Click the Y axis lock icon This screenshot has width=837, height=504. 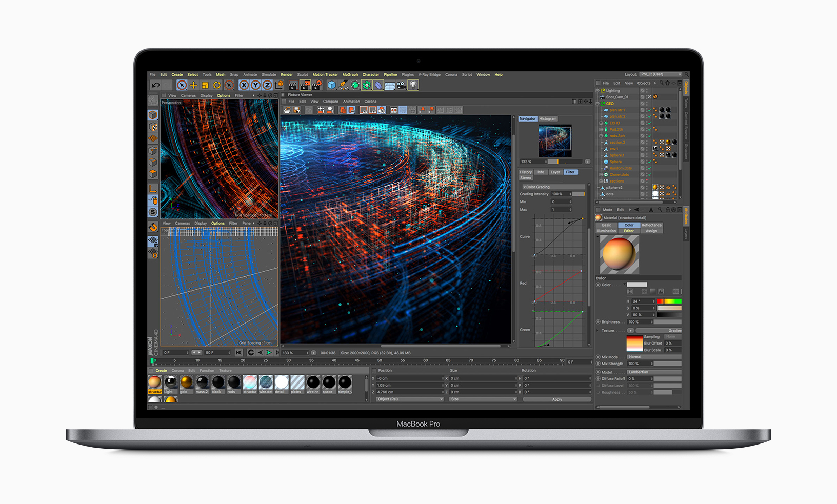coord(255,86)
